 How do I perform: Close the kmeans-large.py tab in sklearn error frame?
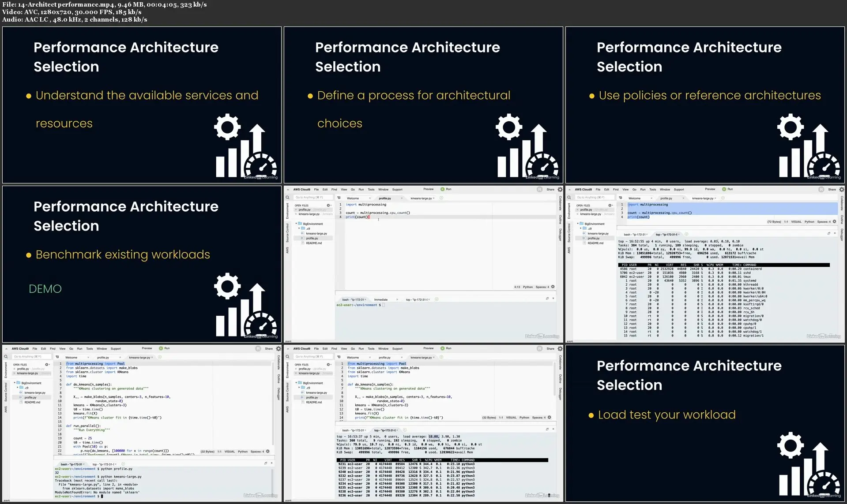click(x=152, y=358)
